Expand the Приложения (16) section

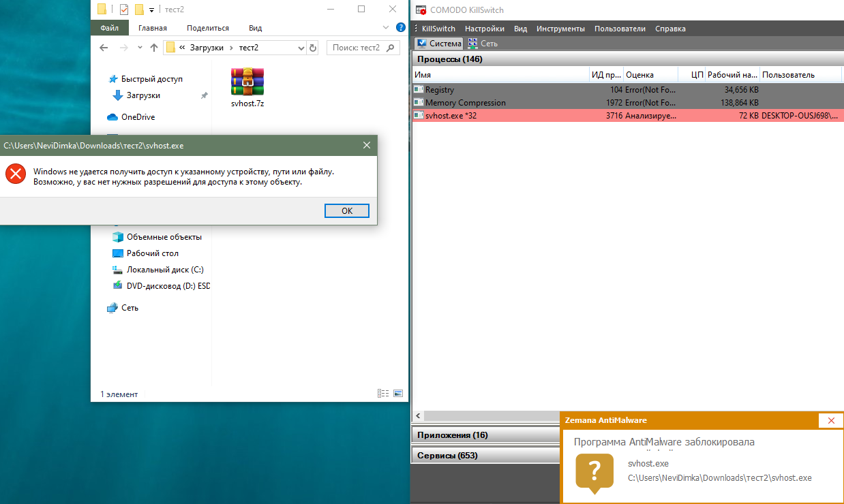click(x=486, y=435)
